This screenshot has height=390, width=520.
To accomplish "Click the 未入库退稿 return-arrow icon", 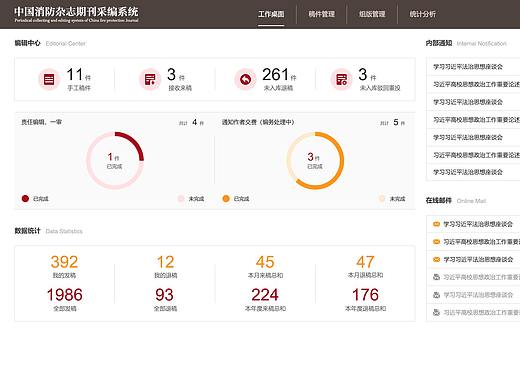I will pos(245,79).
